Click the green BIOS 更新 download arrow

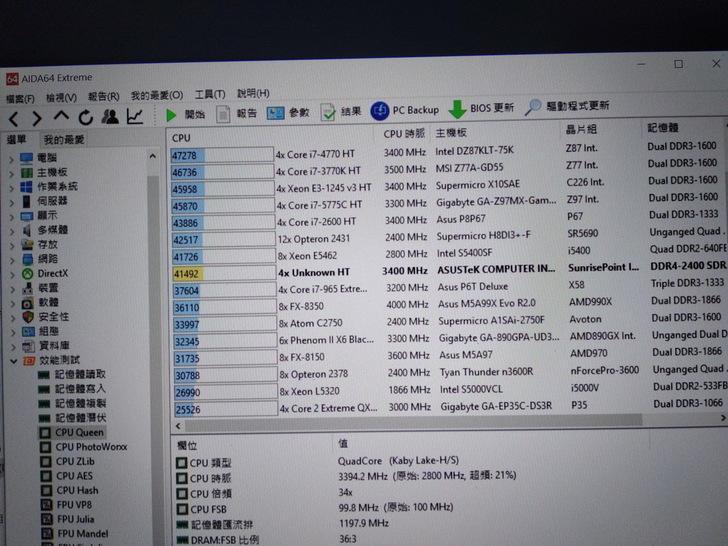(457, 109)
